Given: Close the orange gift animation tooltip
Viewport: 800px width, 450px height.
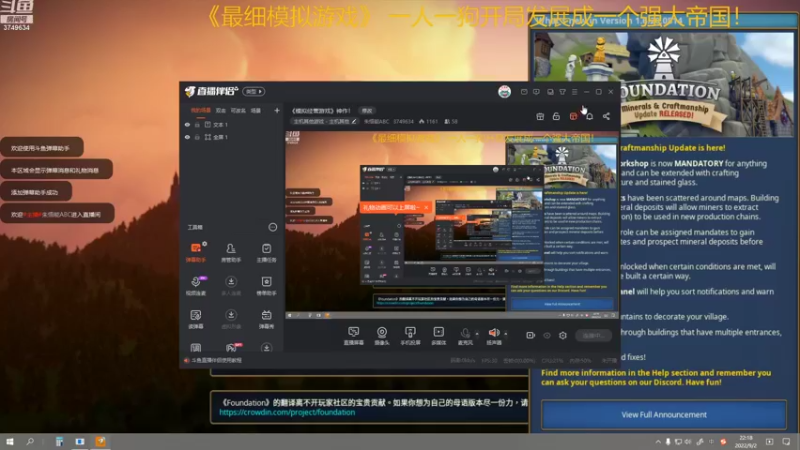Looking at the screenshot, I should [x=426, y=208].
